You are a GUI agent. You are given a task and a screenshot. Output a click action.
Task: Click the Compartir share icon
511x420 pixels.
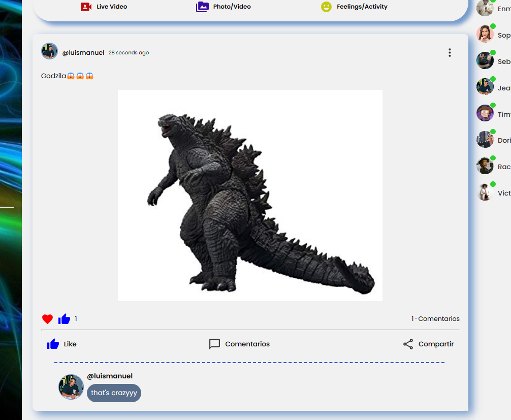(x=408, y=344)
